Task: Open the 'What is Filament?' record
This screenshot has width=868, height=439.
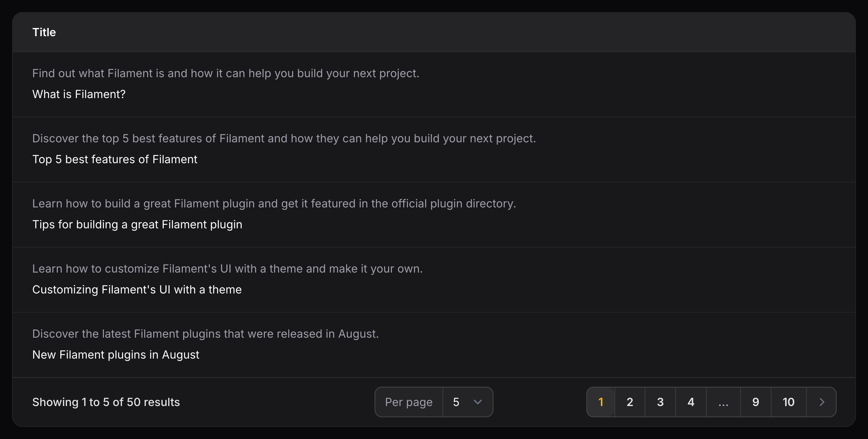Action: point(78,94)
